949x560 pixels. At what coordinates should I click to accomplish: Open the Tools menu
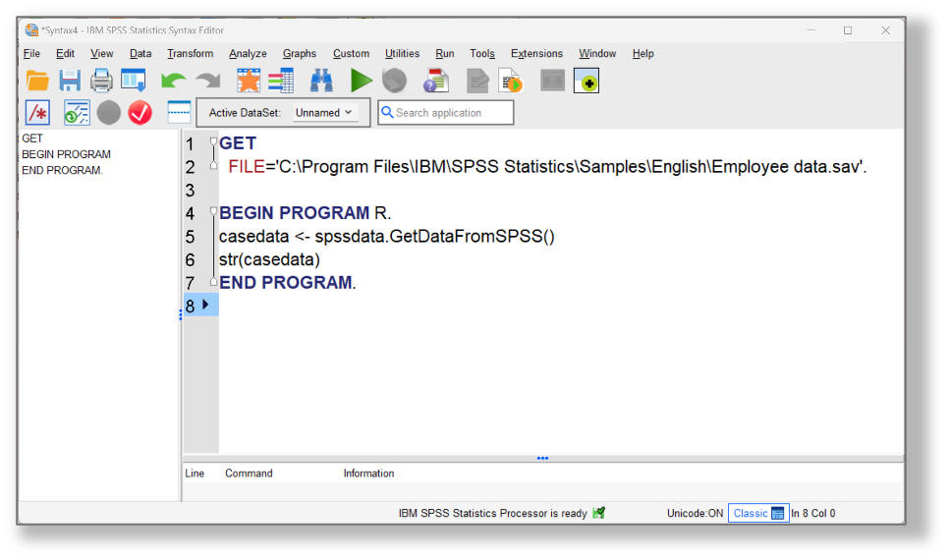click(482, 53)
